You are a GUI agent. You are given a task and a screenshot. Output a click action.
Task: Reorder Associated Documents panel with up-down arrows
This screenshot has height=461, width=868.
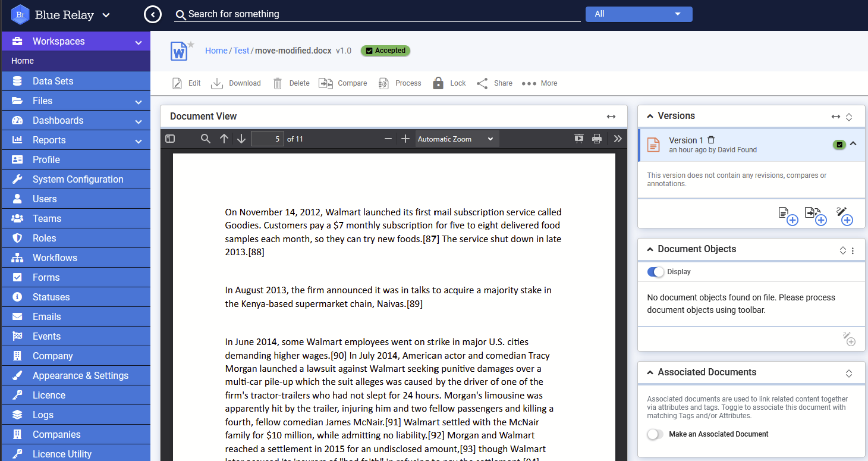[x=849, y=374]
